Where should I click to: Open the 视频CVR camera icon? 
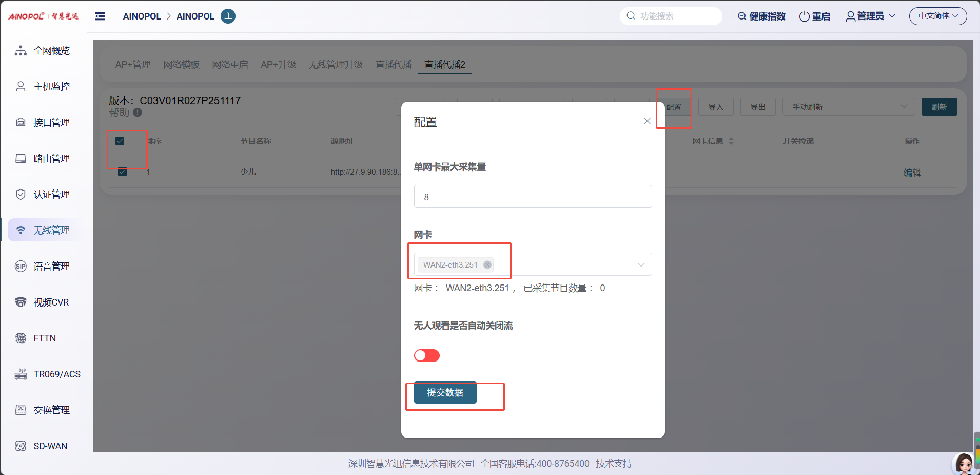tap(21, 302)
